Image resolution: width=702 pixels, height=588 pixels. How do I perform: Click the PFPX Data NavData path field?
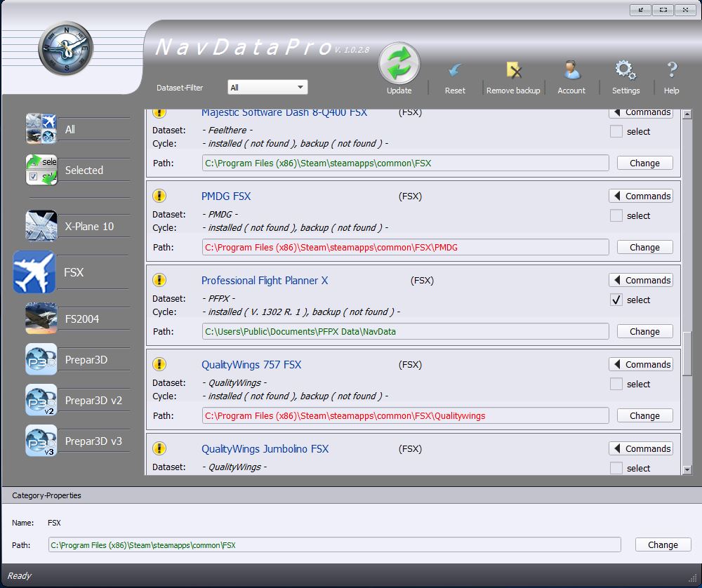406,331
